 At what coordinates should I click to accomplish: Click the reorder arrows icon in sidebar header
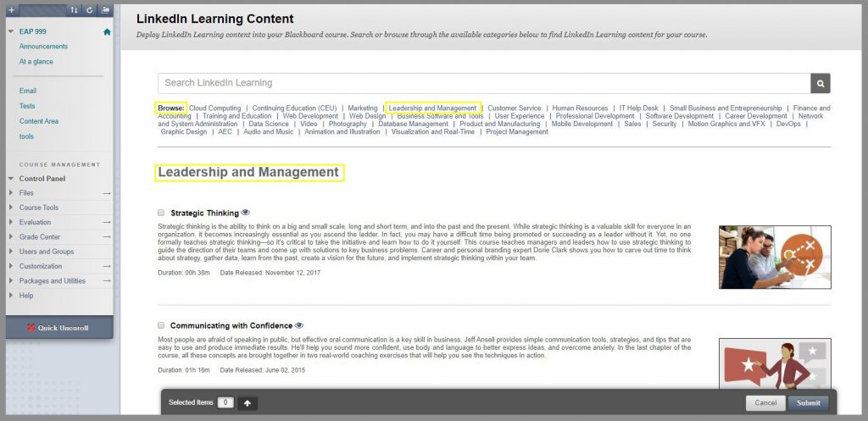click(75, 10)
